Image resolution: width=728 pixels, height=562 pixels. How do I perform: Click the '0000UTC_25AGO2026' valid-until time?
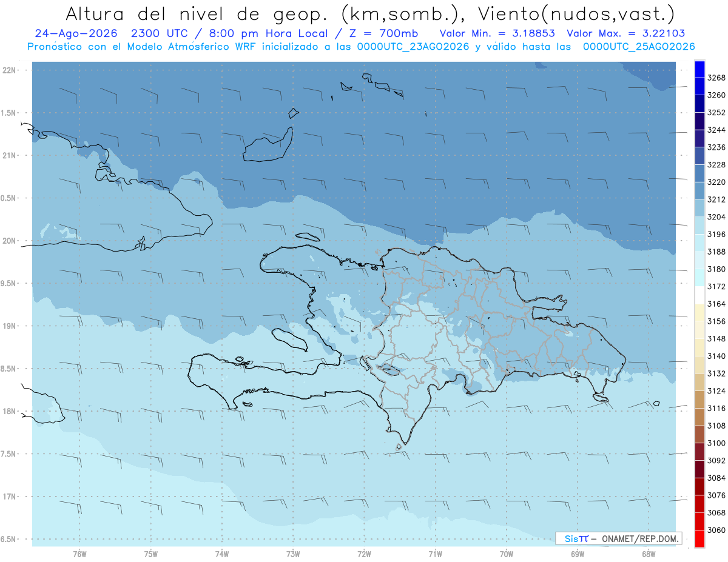[x=638, y=47]
